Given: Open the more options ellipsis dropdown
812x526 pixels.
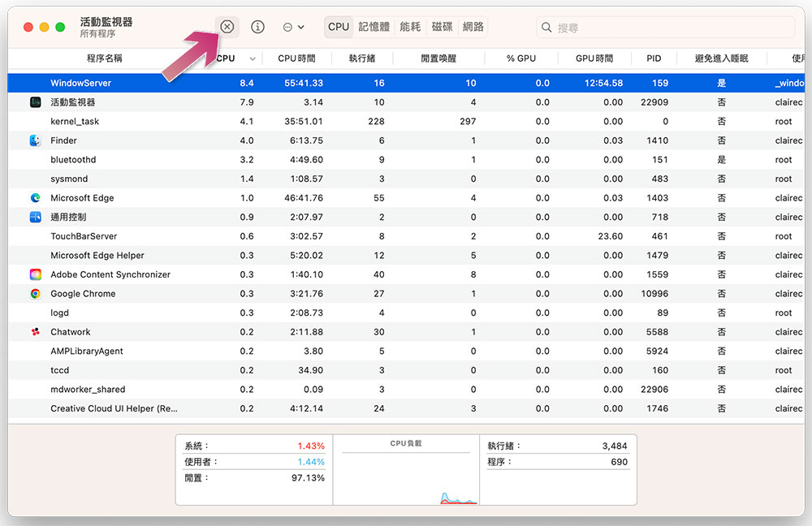Looking at the screenshot, I should click(x=294, y=27).
